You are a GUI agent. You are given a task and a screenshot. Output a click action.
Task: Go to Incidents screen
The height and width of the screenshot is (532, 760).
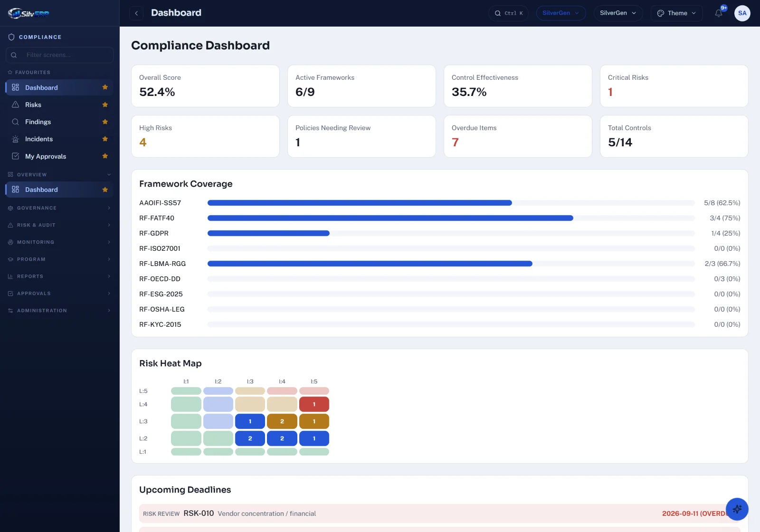(59, 139)
